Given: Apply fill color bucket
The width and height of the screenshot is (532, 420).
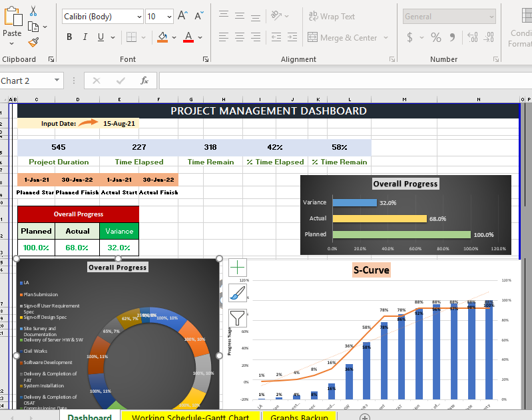Looking at the screenshot, I should (162, 37).
